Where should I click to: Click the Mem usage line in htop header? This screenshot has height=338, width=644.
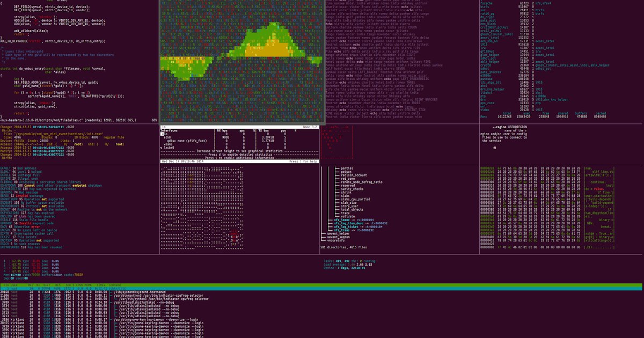pyautogui.click(x=43, y=275)
